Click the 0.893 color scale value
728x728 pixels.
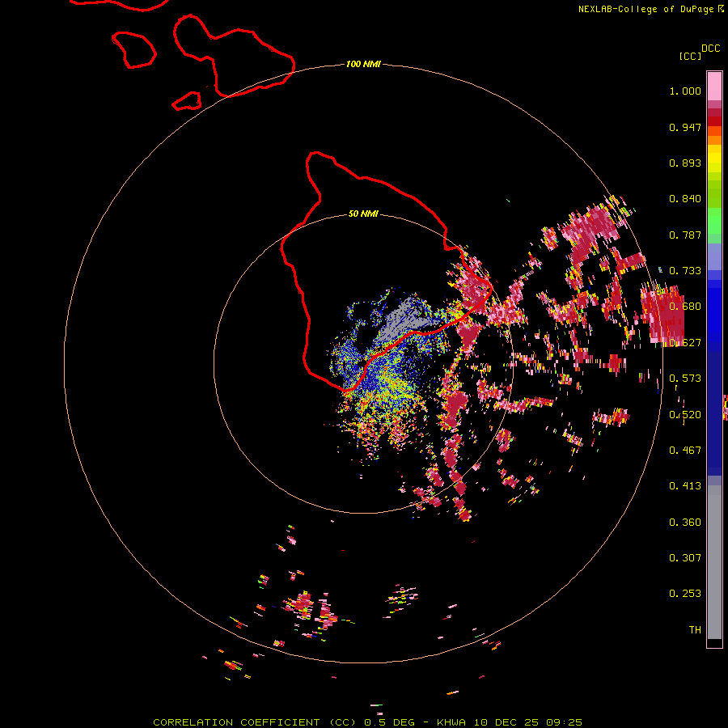pyautogui.click(x=685, y=163)
